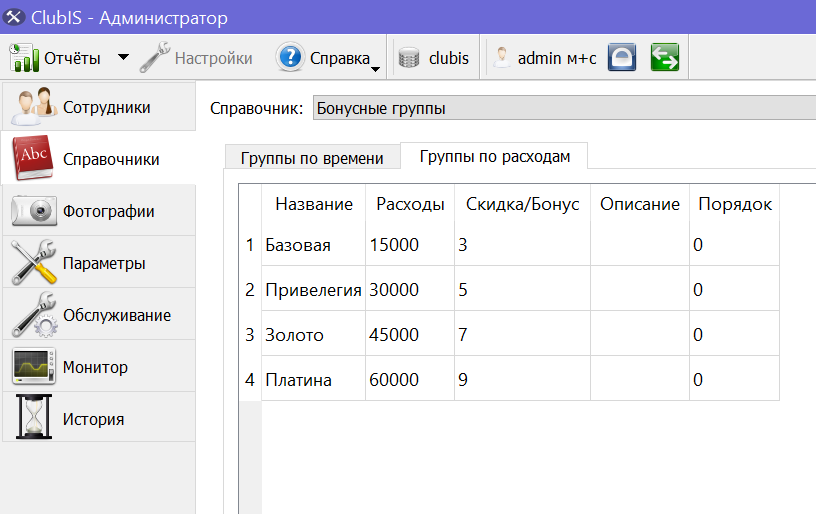The width and height of the screenshot is (816, 514).
Task: Select the Золото name cell
Action: tap(313, 335)
